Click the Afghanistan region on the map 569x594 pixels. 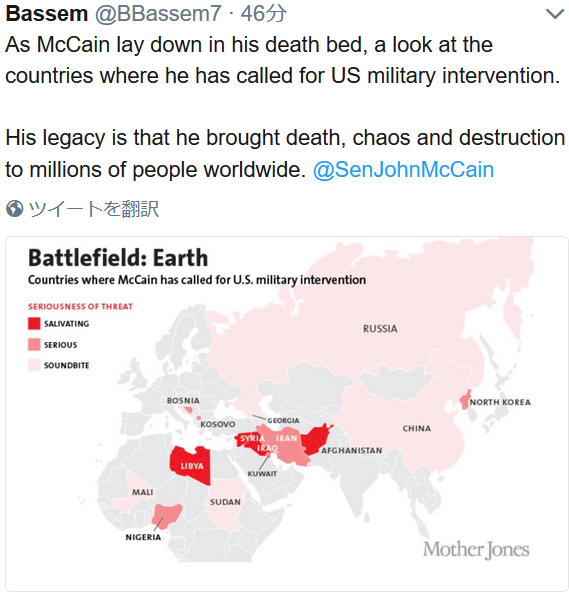pyautogui.click(x=316, y=438)
